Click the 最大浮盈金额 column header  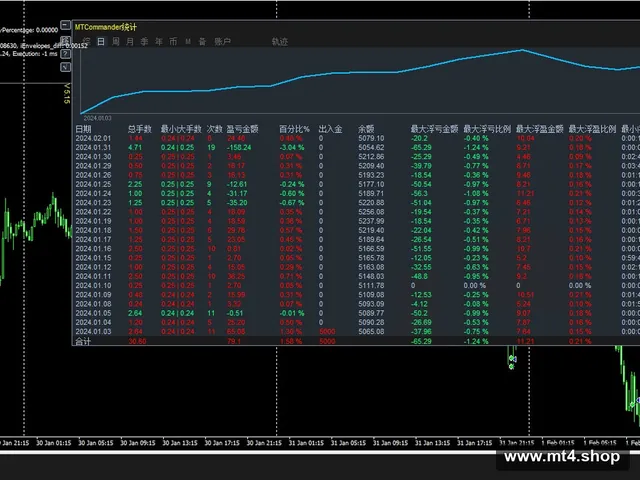pos(540,129)
